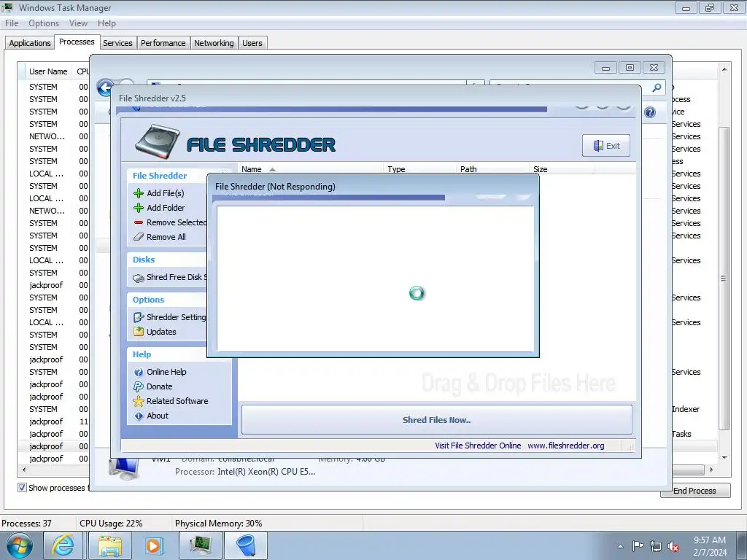Open Windows Media Player taskbar icon
The width and height of the screenshot is (747, 560).
pos(153,545)
